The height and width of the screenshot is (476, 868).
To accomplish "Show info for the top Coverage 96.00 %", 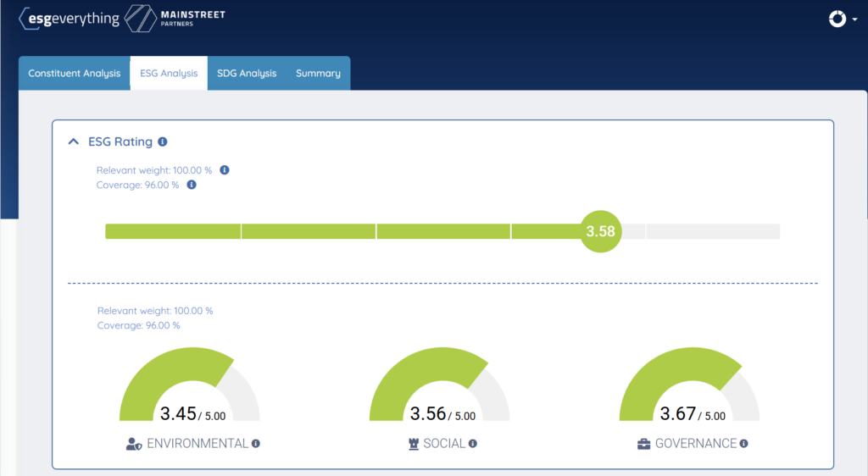I will click(192, 185).
